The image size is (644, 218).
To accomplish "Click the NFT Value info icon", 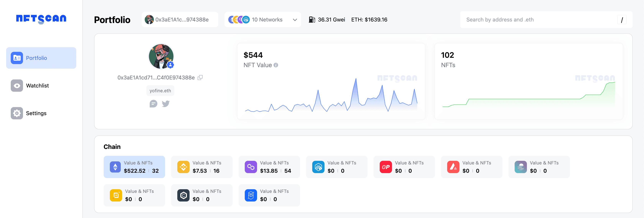I will pos(276,65).
